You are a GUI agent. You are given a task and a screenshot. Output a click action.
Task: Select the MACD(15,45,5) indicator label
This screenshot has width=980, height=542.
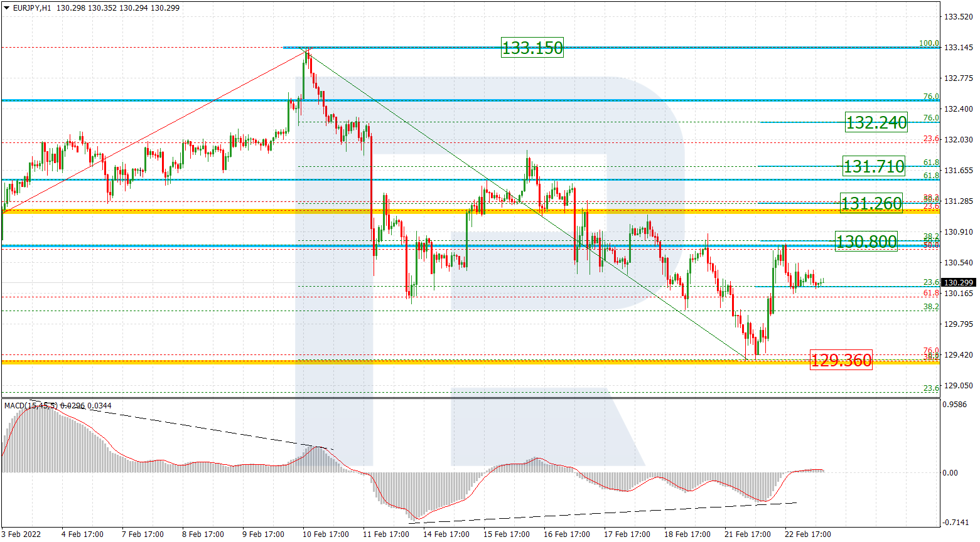(x=31, y=406)
